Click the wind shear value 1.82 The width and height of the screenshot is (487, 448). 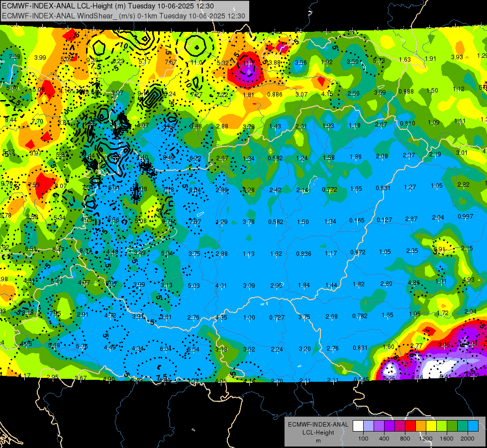(x=359, y=284)
